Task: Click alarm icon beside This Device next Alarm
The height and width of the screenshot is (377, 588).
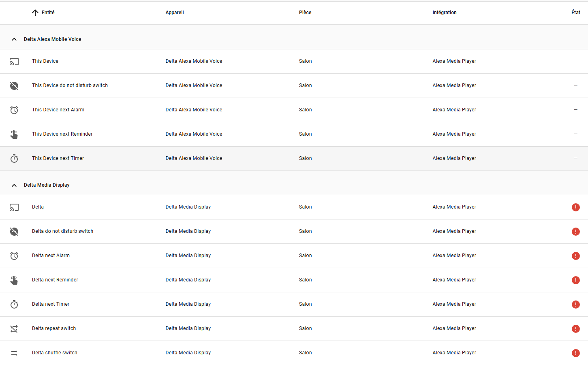Action: pos(14,110)
